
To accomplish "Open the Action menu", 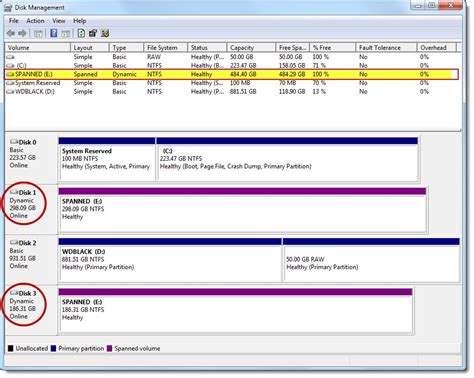I will 35,21.
